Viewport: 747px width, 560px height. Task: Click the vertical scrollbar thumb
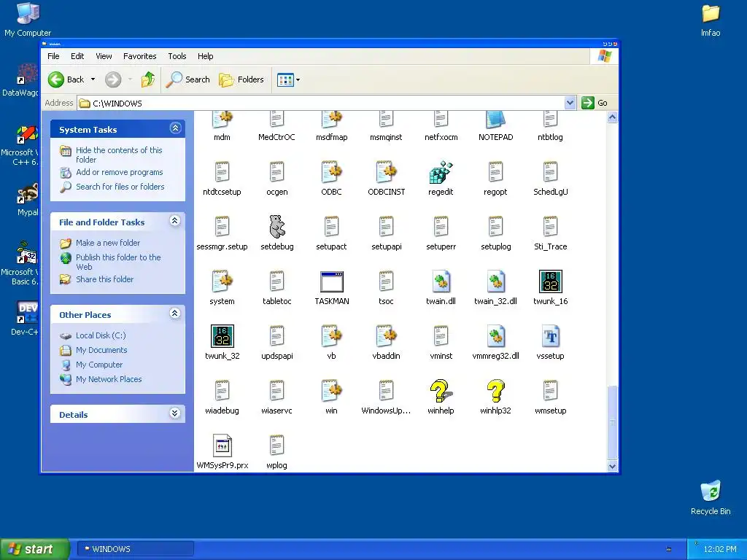(612, 422)
